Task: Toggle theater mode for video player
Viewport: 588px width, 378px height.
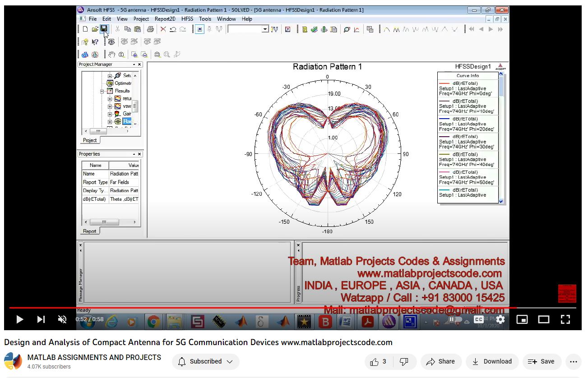Action: point(544,319)
